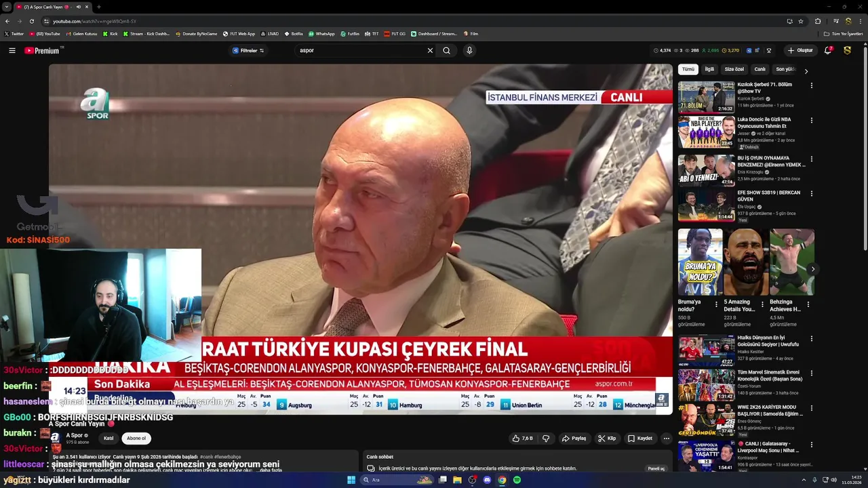Viewport: 868px width, 488px height.
Task: Click Windows taskbar search box Ara
Action: (397, 480)
